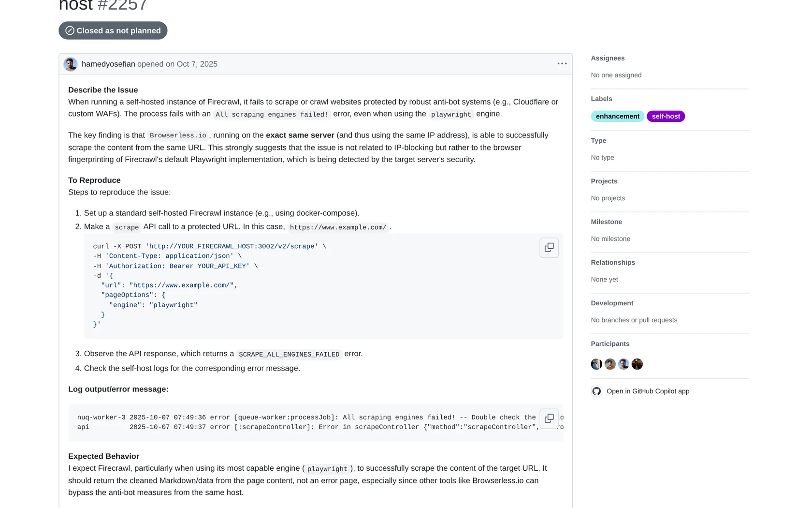The width and height of the screenshot is (812, 508).
Task: Open in GitHub Copilot app link
Action: (x=648, y=391)
